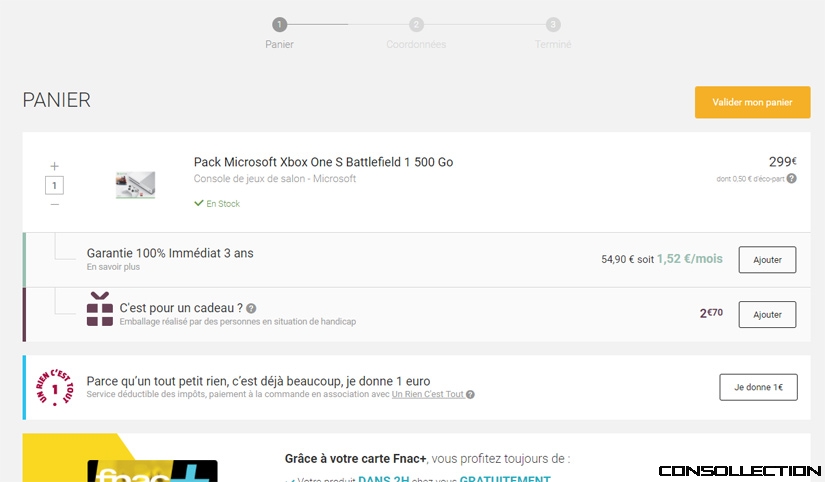Go to step 2 Coordonnées
825x482 pixels.
click(x=416, y=33)
